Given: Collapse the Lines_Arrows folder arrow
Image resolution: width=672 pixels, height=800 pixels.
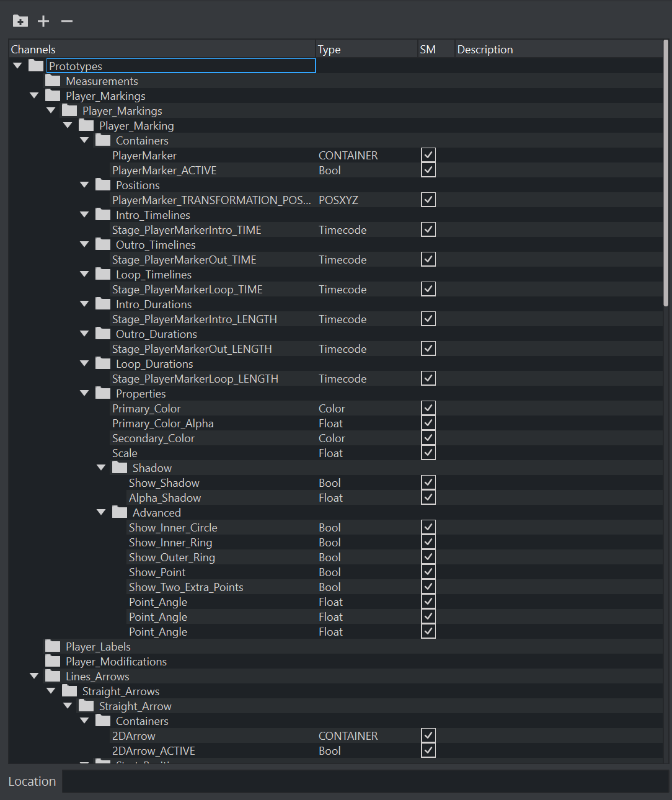Looking at the screenshot, I should point(34,677).
